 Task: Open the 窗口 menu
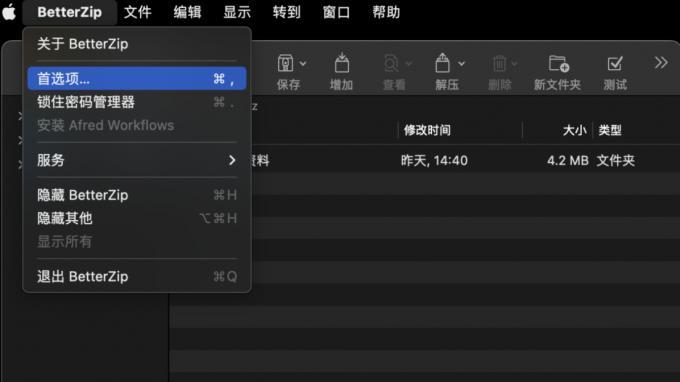336,12
